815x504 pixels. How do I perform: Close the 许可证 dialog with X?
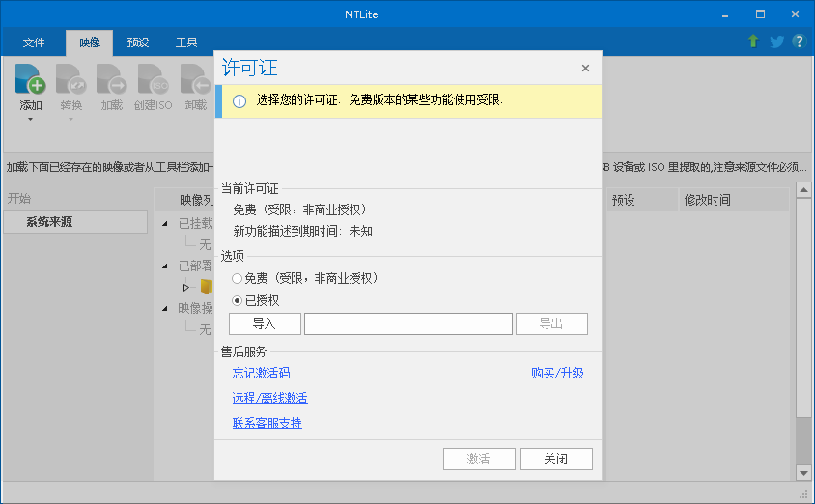click(585, 68)
